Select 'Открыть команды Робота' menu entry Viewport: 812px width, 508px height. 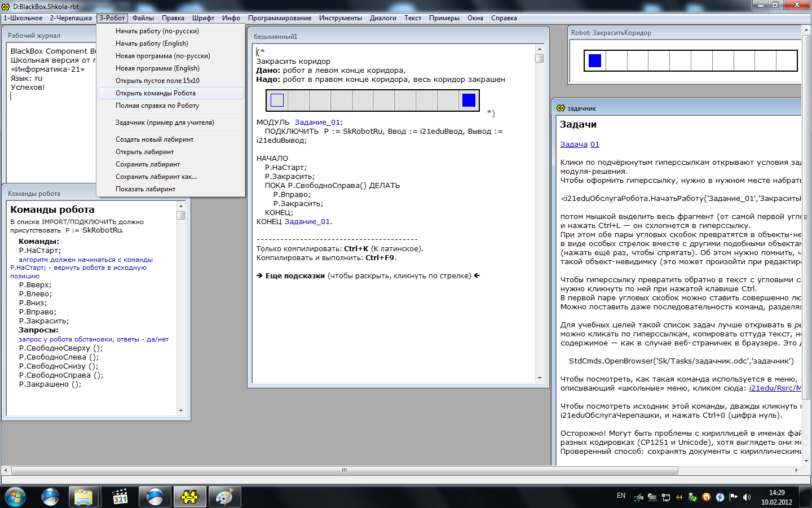coord(156,93)
